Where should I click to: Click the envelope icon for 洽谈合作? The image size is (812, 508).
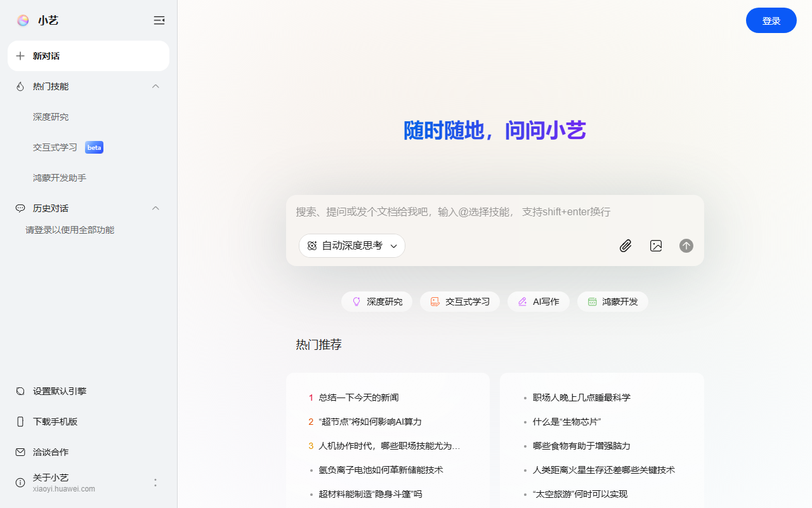coord(20,452)
